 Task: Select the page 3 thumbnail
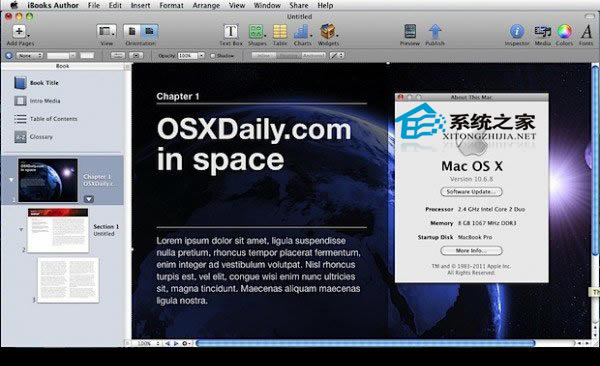(68, 280)
